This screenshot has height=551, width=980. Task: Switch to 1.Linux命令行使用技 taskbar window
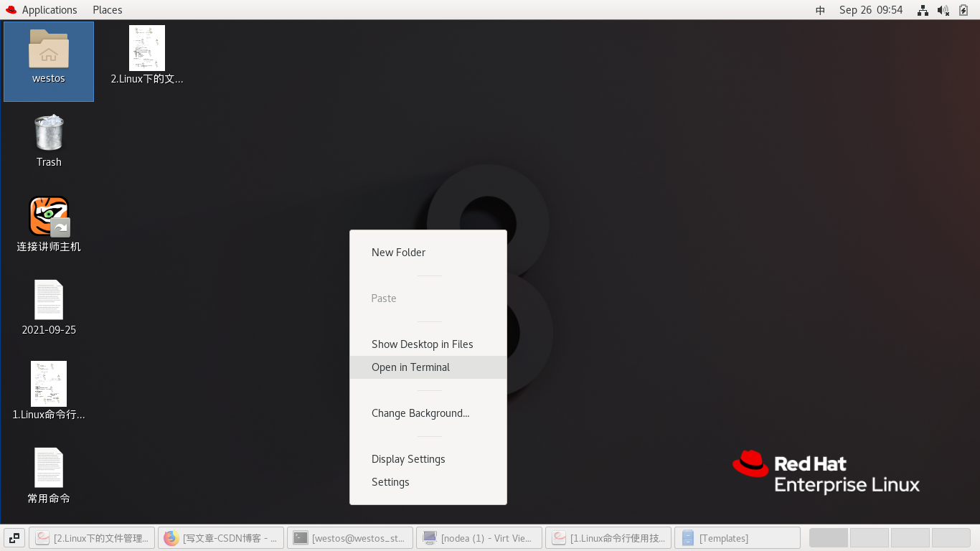608,538
